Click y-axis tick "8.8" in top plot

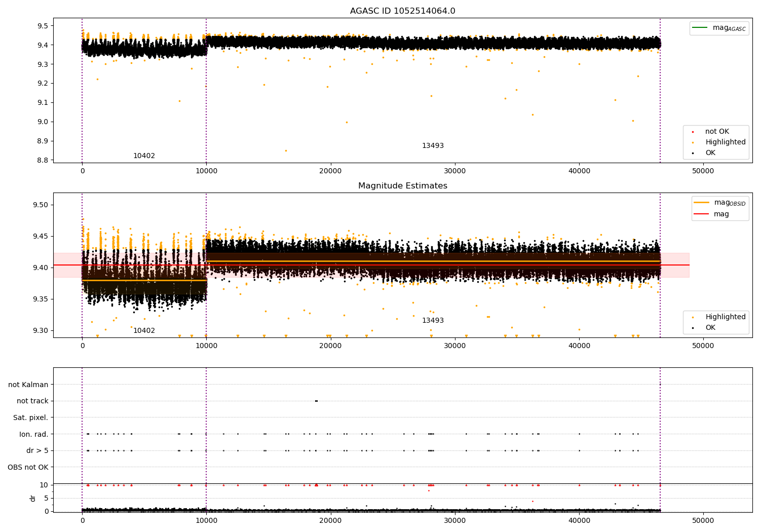43,161
